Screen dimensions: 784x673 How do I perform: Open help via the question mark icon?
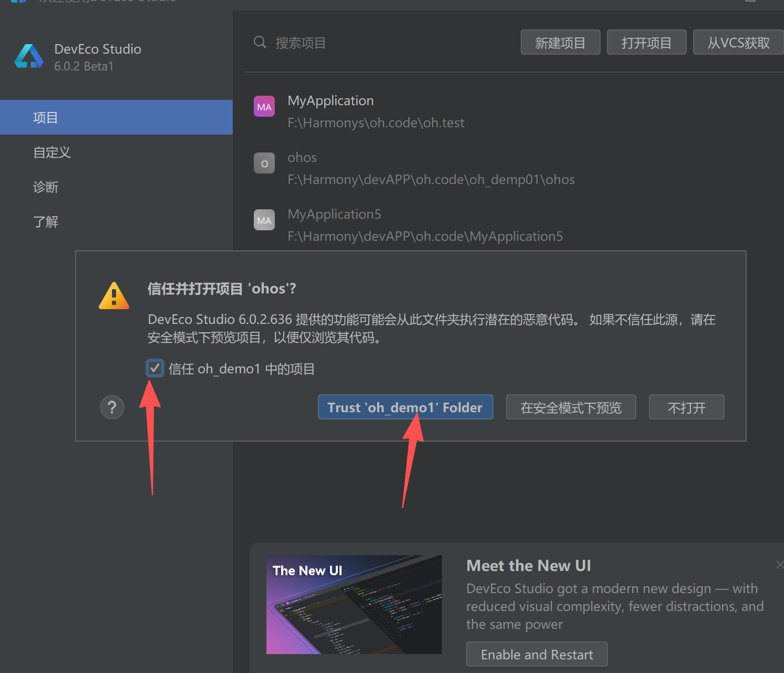coord(112,407)
